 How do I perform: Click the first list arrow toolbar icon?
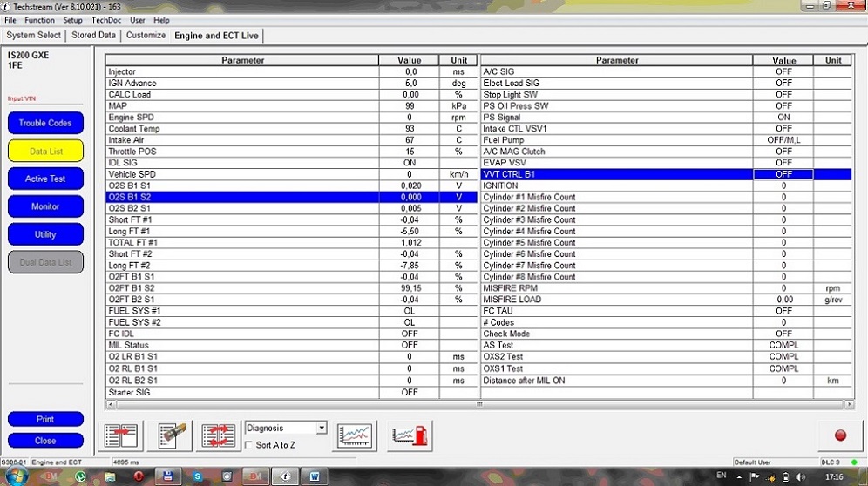[123, 435]
